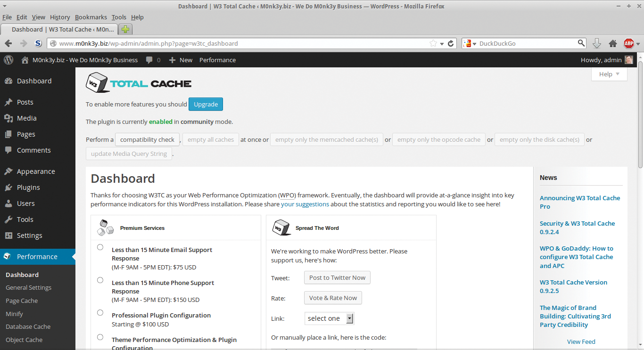Select Theme Performance Optimization radio
Screen dimensions: 644x350
100,337
